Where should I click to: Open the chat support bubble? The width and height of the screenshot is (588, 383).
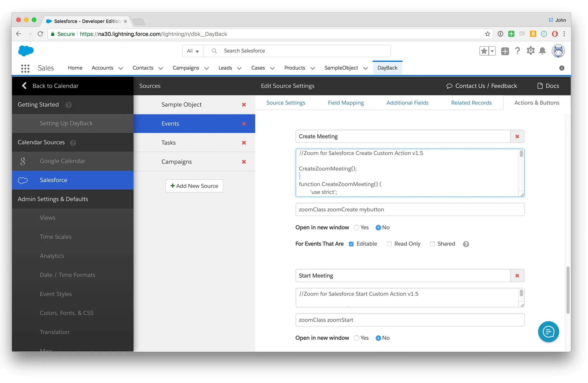[548, 332]
